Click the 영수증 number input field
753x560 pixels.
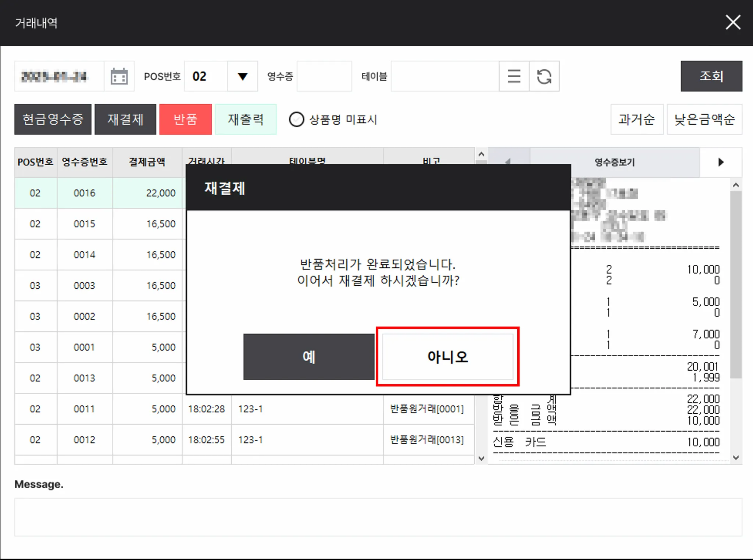tap(324, 76)
